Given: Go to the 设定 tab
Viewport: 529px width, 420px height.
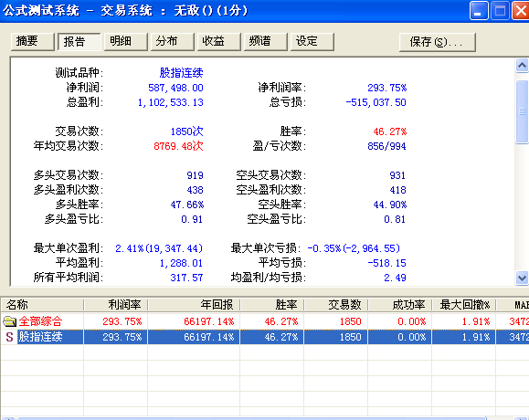Looking at the screenshot, I should [x=312, y=42].
